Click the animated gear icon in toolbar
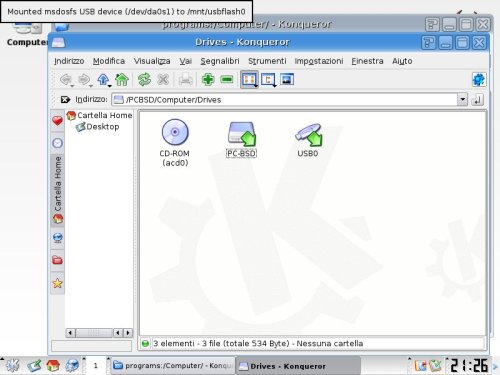This screenshot has height=375, width=500. coord(479,80)
